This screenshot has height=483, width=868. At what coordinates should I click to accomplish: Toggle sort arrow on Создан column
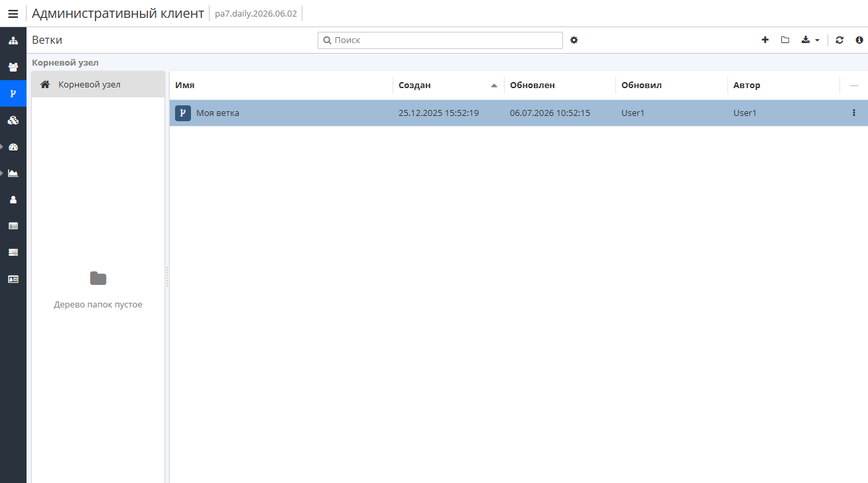pyautogui.click(x=493, y=85)
